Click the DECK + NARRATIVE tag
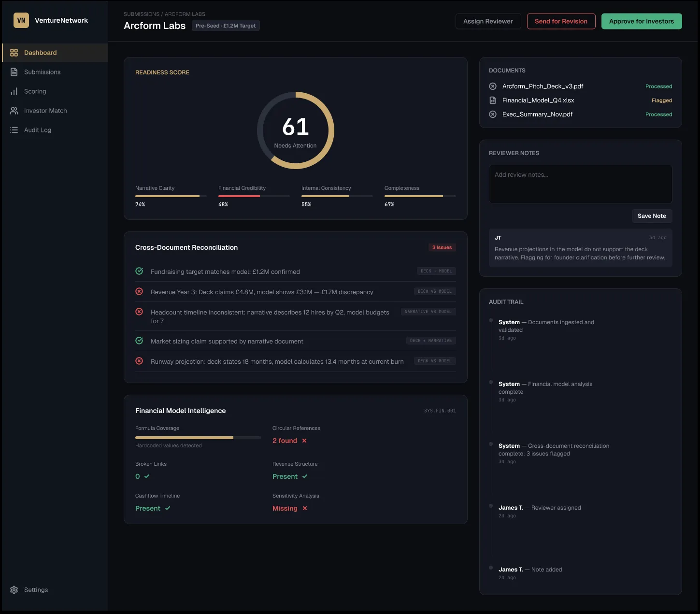The height and width of the screenshot is (614, 700). (x=431, y=341)
